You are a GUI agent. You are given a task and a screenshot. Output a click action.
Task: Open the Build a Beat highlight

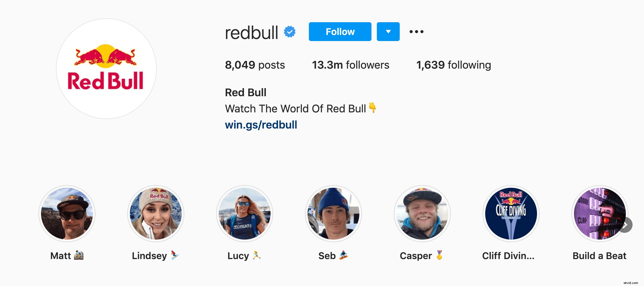pyautogui.click(x=600, y=214)
